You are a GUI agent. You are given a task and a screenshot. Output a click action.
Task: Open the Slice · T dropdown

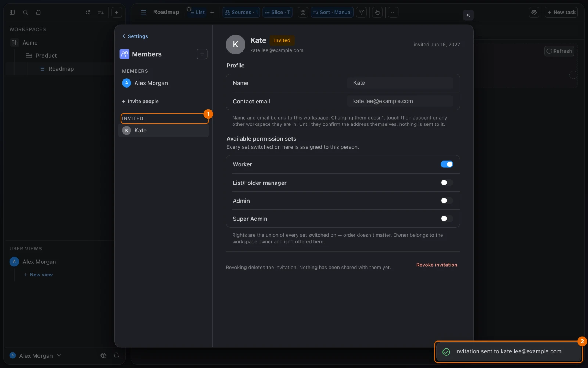pyautogui.click(x=277, y=12)
